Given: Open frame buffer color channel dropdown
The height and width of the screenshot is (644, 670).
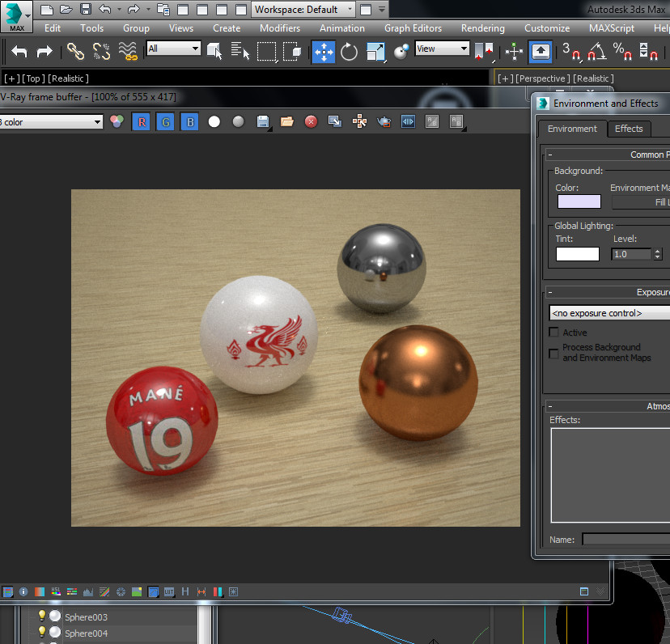Looking at the screenshot, I should pyautogui.click(x=51, y=122).
